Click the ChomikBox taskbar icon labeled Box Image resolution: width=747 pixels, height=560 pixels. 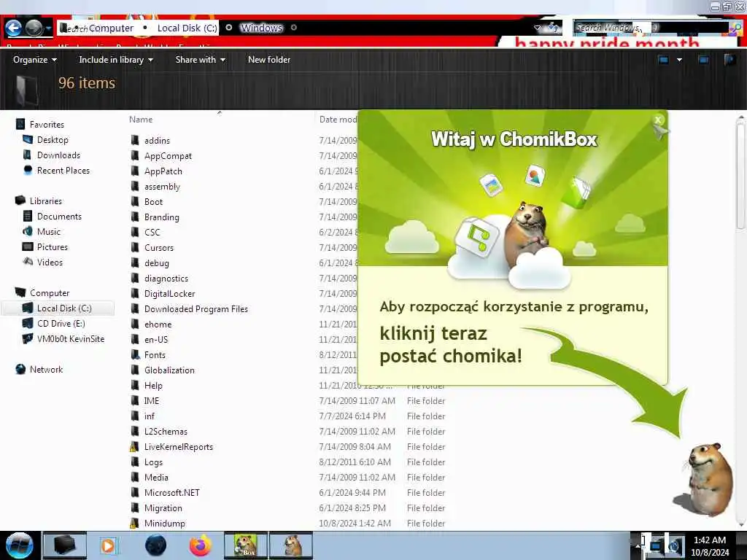[245, 545]
